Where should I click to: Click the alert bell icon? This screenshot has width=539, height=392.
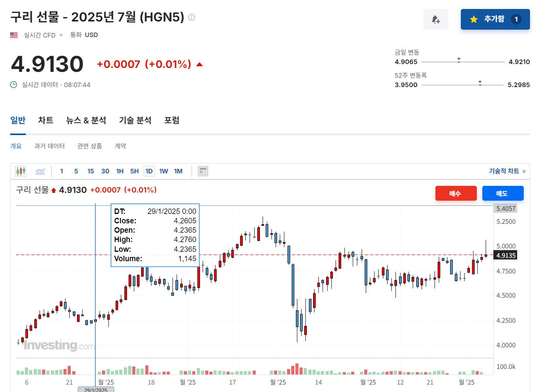(x=436, y=19)
